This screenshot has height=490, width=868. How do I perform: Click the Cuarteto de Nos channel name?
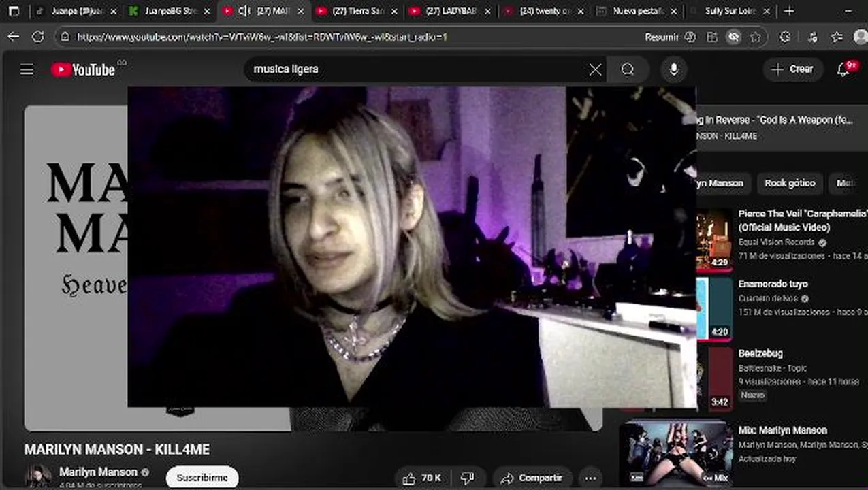coord(769,298)
